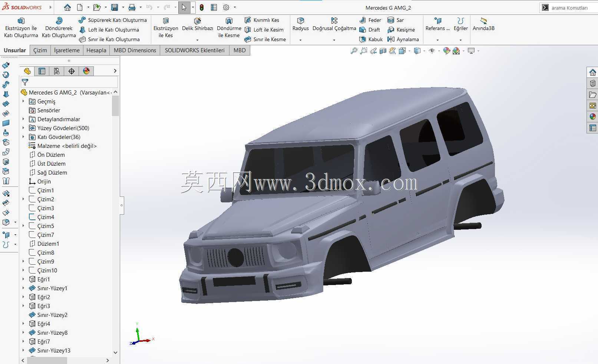Choose Sınır ile Kesme tool
This screenshot has height=364, width=598.
tap(265, 39)
